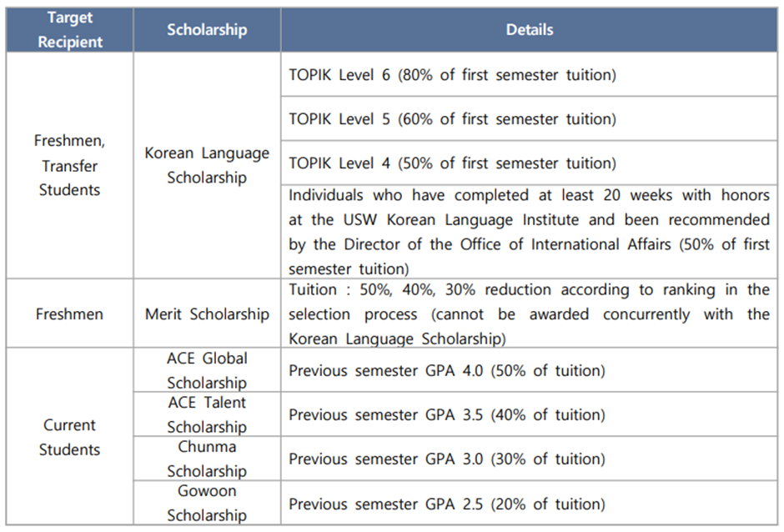This screenshot has height=532, width=784.
Task: Select the tuition reduction ranking details text
Action: pos(529,314)
